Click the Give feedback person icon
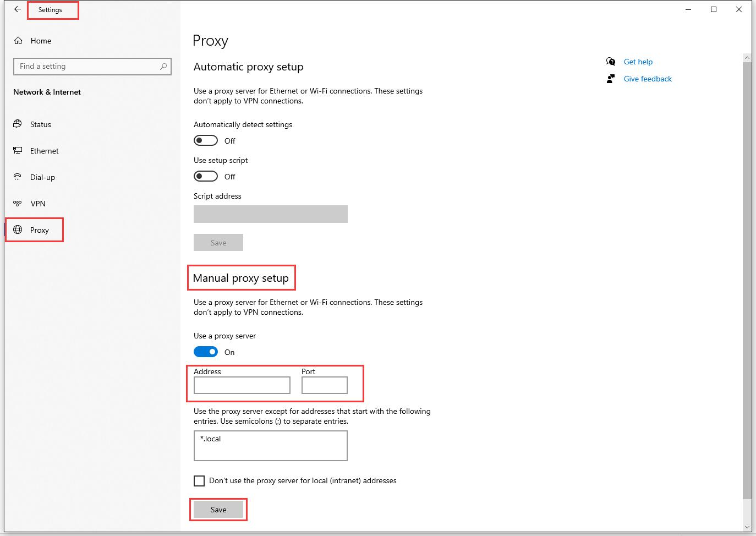The height and width of the screenshot is (536, 756). [611, 79]
